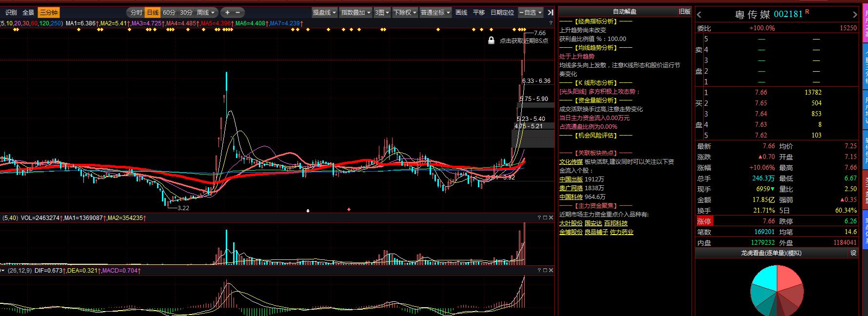Click the 旧版 old version button

(x=685, y=11)
